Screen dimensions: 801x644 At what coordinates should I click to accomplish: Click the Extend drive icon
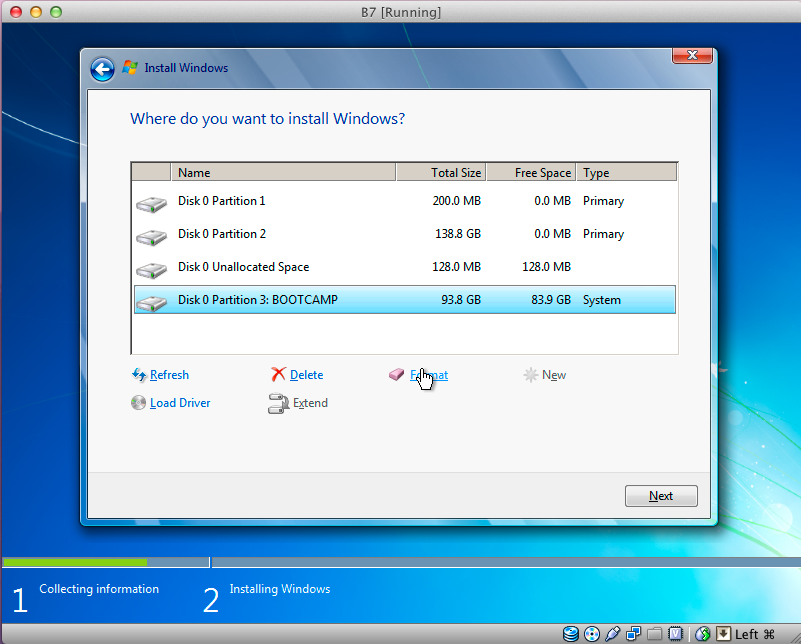tap(279, 403)
